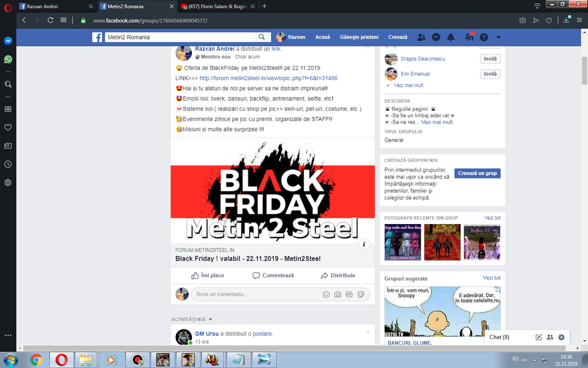
Task: Compose a new chat message icon
Action: click(539, 337)
